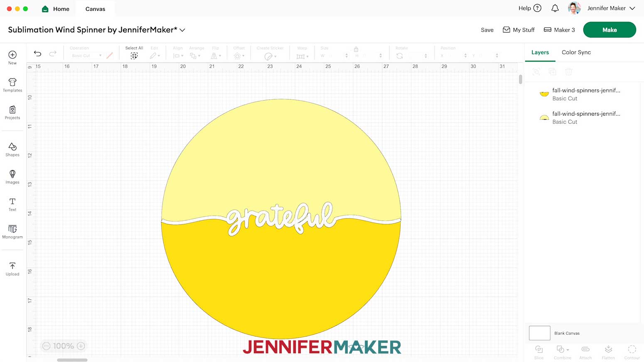644x362 pixels.
Task: Open the Monogram tool
Action: coord(12,232)
